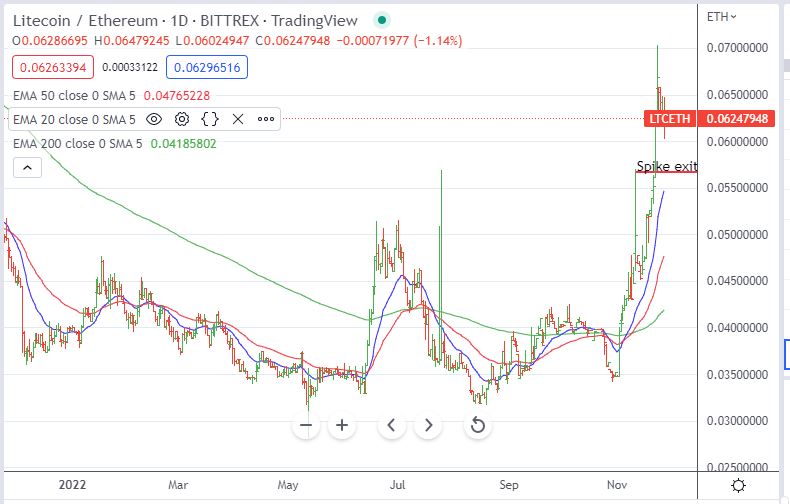Screen dimensions: 790x504
Task: Click the 0.06000000 price axis label
Action: coord(737,142)
